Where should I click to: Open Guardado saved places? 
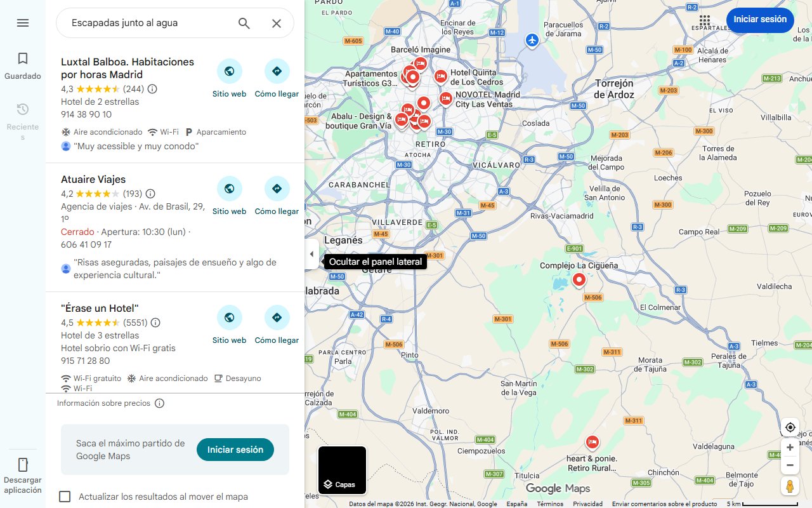(23, 66)
